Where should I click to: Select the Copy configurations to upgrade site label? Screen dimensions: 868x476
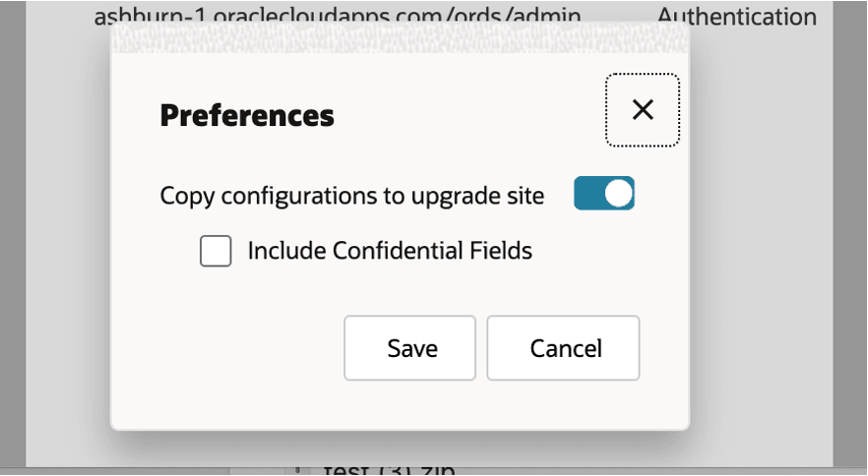(352, 196)
